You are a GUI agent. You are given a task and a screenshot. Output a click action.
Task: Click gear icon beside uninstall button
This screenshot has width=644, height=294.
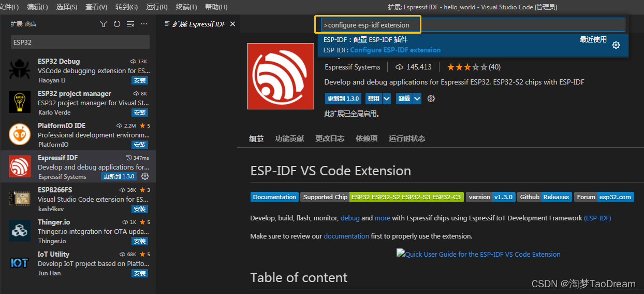click(431, 99)
